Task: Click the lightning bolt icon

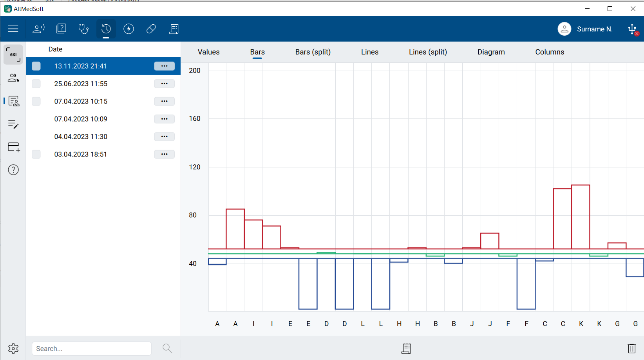Action: pyautogui.click(x=128, y=29)
